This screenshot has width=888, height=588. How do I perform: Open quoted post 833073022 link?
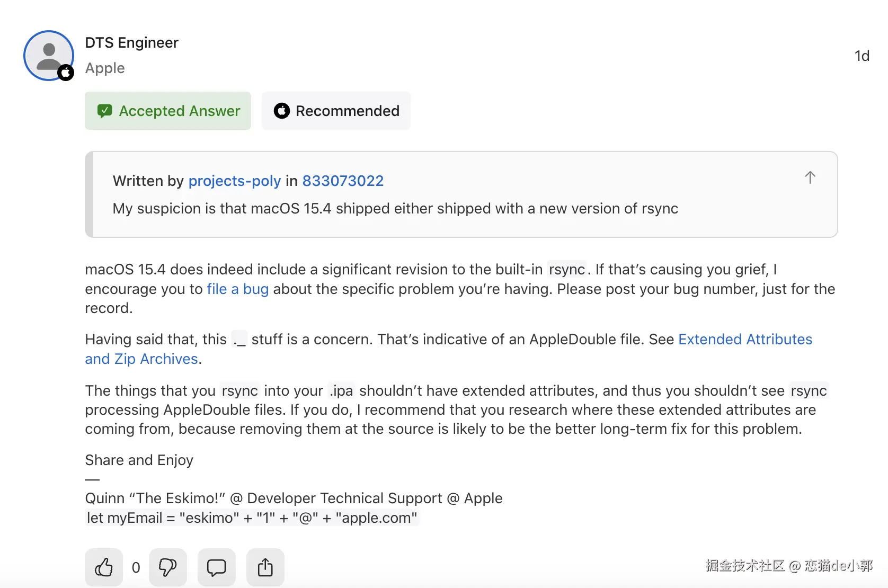[x=343, y=181]
